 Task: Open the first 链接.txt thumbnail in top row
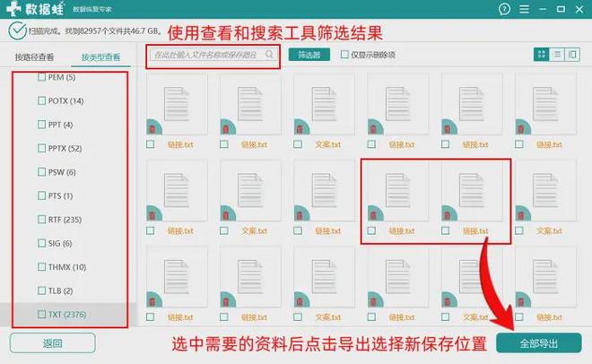[177, 105]
